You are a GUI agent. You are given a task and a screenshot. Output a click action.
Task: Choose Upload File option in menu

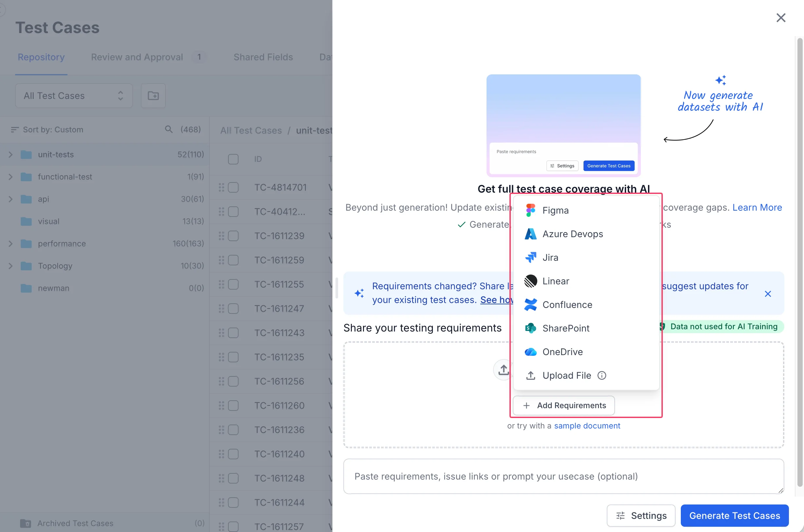[x=586, y=375]
